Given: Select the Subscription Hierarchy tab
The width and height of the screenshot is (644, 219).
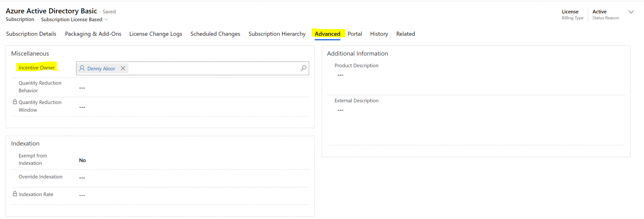Looking at the screenshot, I should (277, 34).
